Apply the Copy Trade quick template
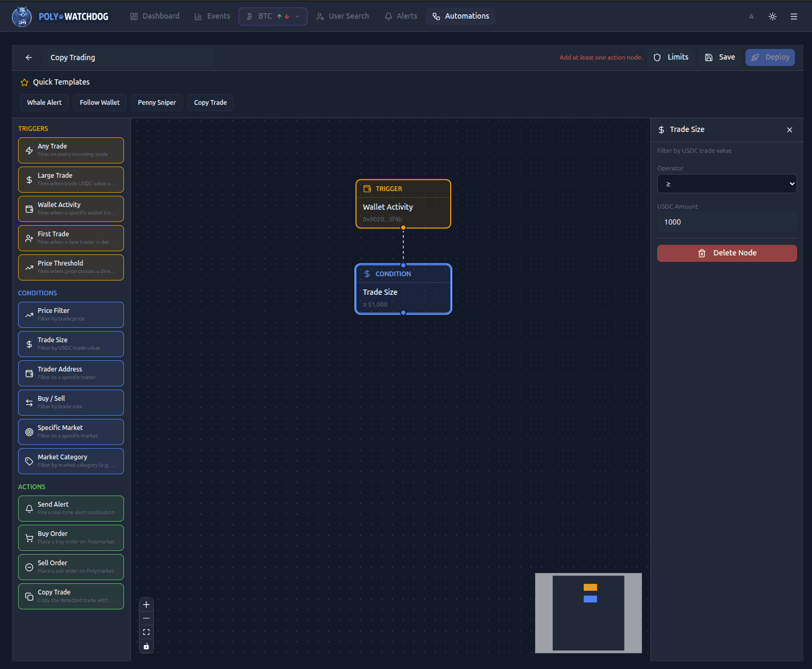Viewport: 812px width, 669px height. (210, 103)
